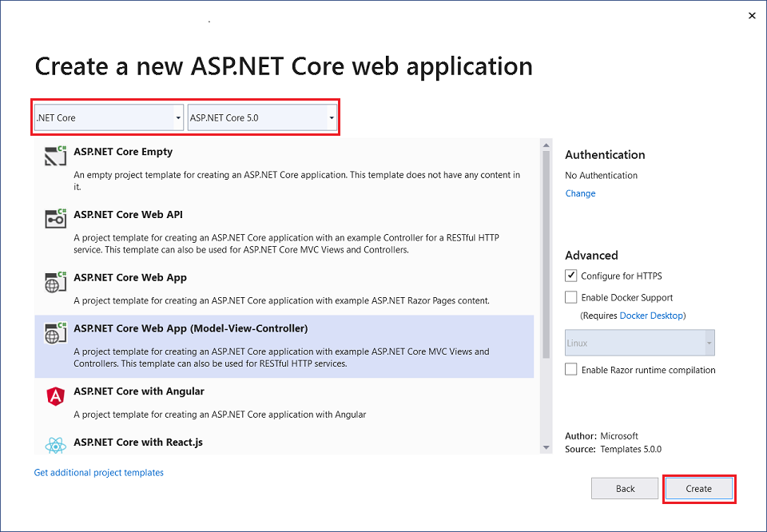Select the ASP.NET Core Empty template icon
The height and width of the screenshot is (532, 767).
(x=55, y=157)
